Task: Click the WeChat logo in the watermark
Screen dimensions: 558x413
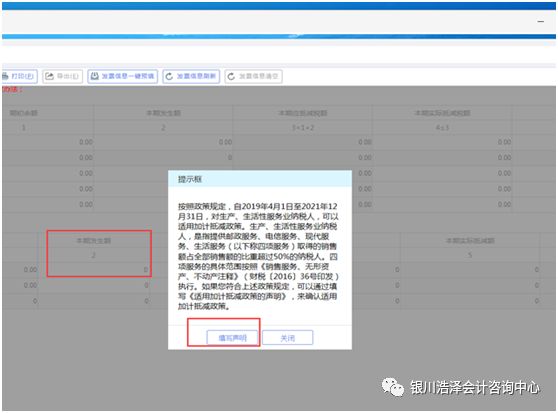Action: click(x=393, y=387)
